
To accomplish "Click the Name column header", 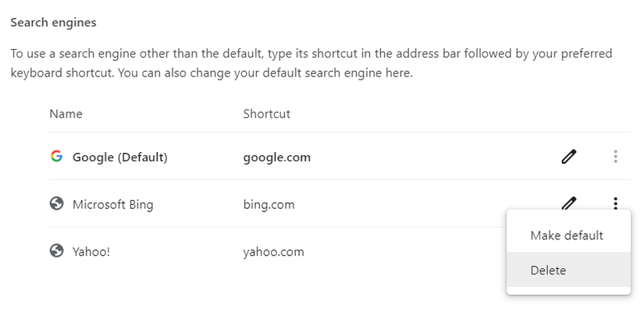I will point(66,114).
